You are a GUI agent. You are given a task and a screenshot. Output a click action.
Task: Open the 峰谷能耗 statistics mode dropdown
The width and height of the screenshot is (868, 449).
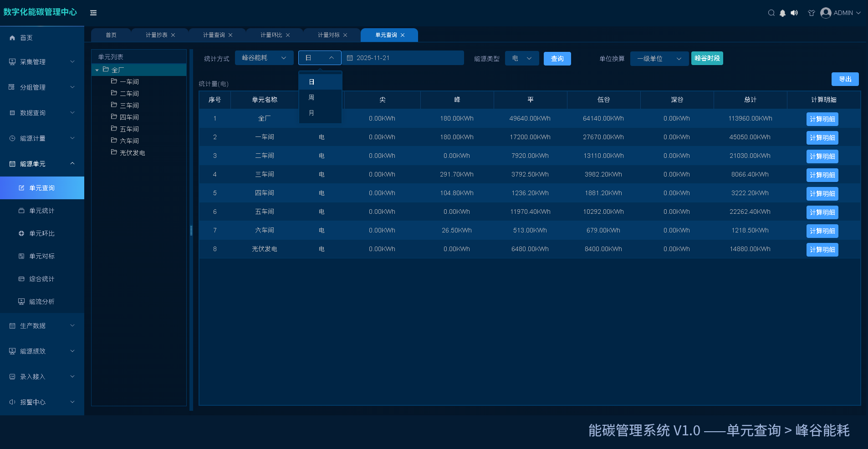pos(264,58)
